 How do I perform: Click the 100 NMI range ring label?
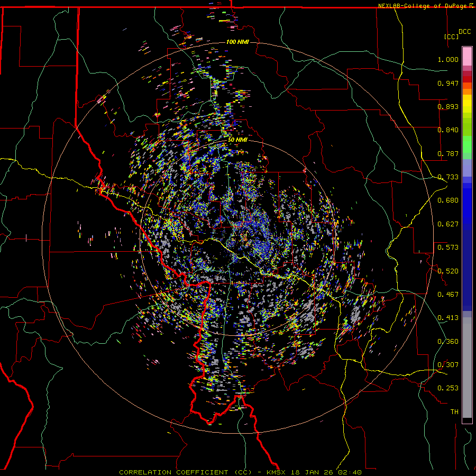(237, 42)
